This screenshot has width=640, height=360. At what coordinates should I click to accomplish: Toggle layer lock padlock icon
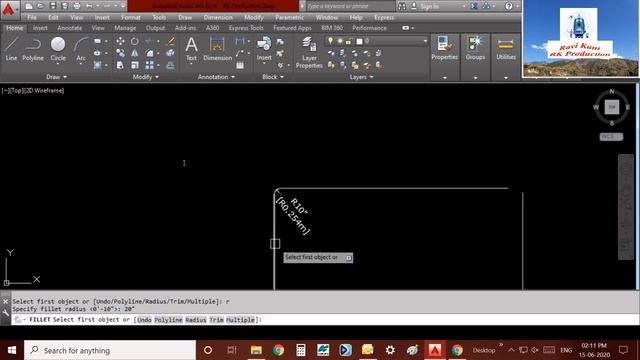click(349, 41)
